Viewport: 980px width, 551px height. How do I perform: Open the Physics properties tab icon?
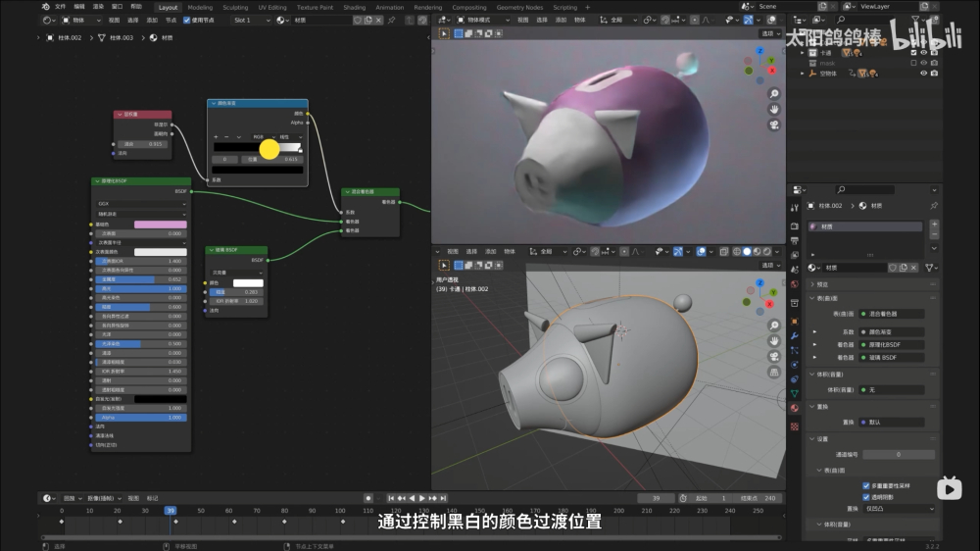[x=795, y=365]
